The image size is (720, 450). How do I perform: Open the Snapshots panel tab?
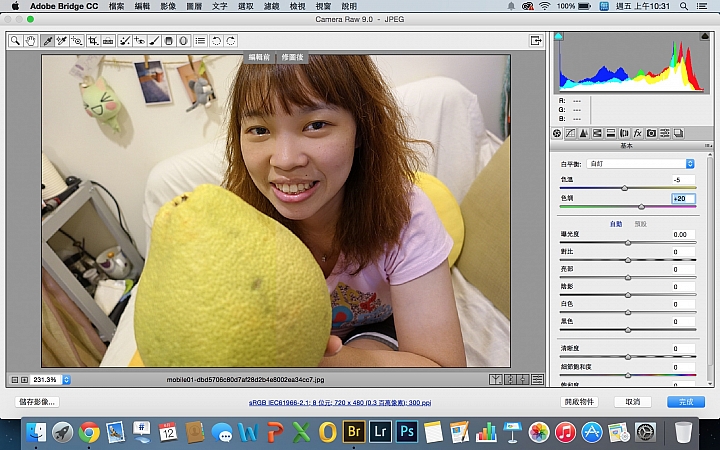click(x=678, y=133)
